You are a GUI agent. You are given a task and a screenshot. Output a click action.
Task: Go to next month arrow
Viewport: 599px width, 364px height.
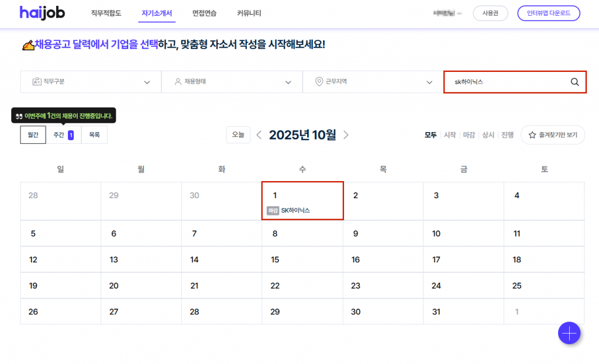[x=346, y=135]
